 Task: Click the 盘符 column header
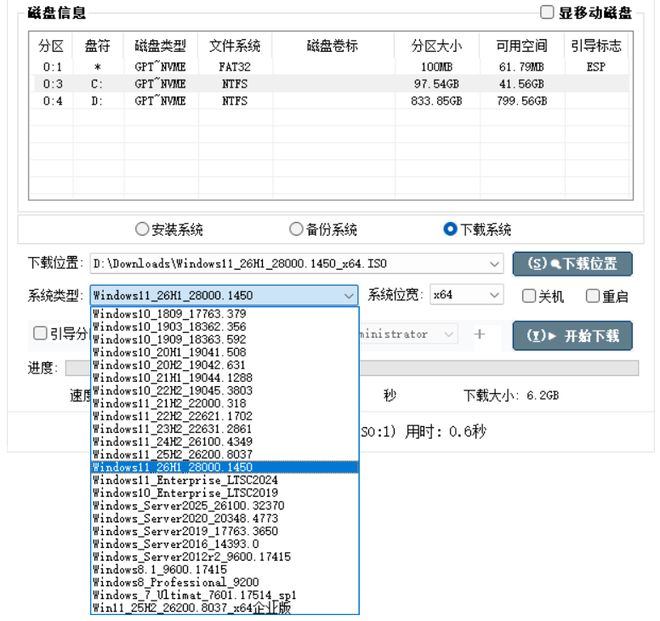point(98,45)
